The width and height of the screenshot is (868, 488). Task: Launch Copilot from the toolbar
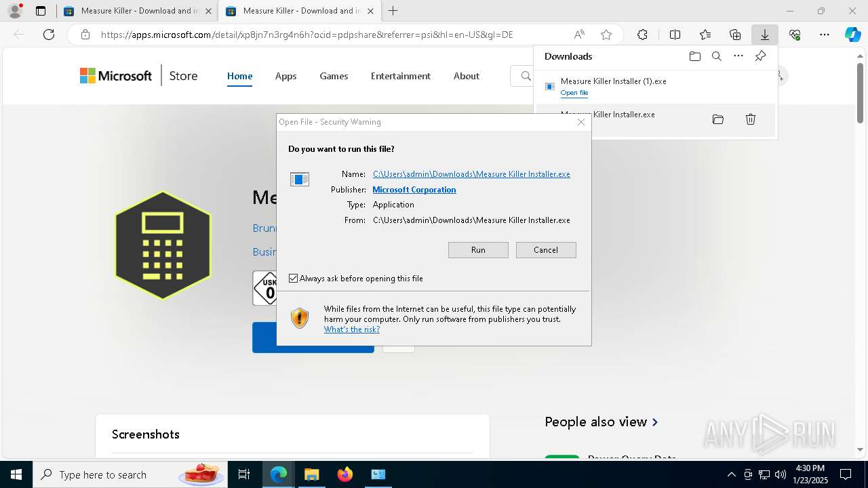click(852, 35)
